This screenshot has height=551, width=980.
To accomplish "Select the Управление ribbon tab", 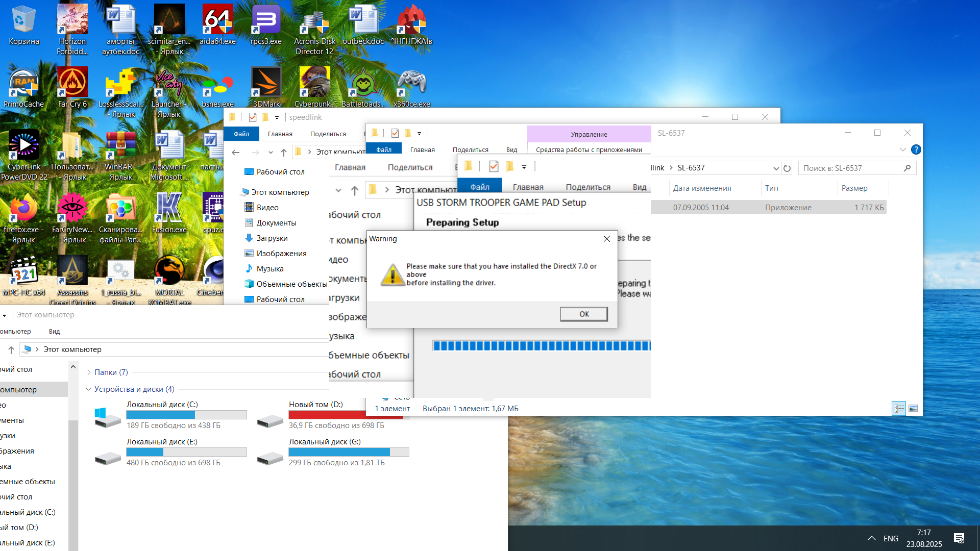I will [x=589, y=134].
